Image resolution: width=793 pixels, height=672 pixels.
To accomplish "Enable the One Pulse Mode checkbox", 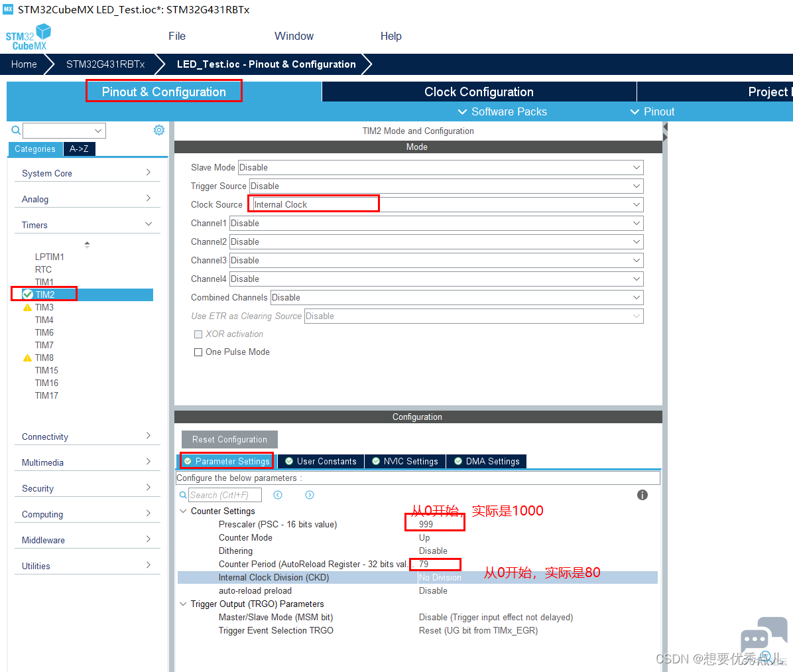I will [198, 352].
